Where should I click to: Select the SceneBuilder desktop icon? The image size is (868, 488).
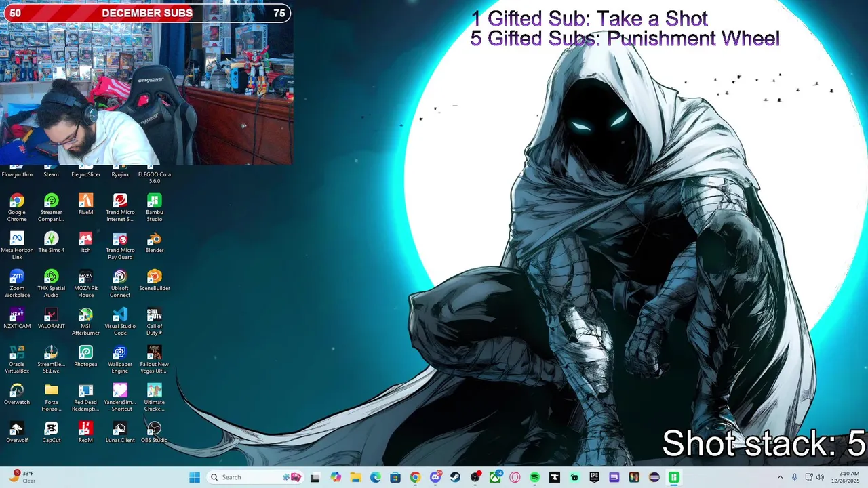point(155,281)
